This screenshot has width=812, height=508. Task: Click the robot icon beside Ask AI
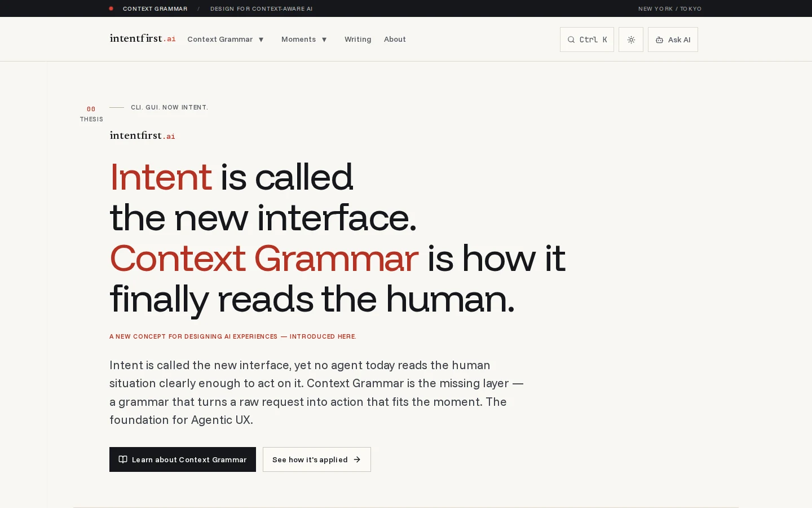coord(659,40)
